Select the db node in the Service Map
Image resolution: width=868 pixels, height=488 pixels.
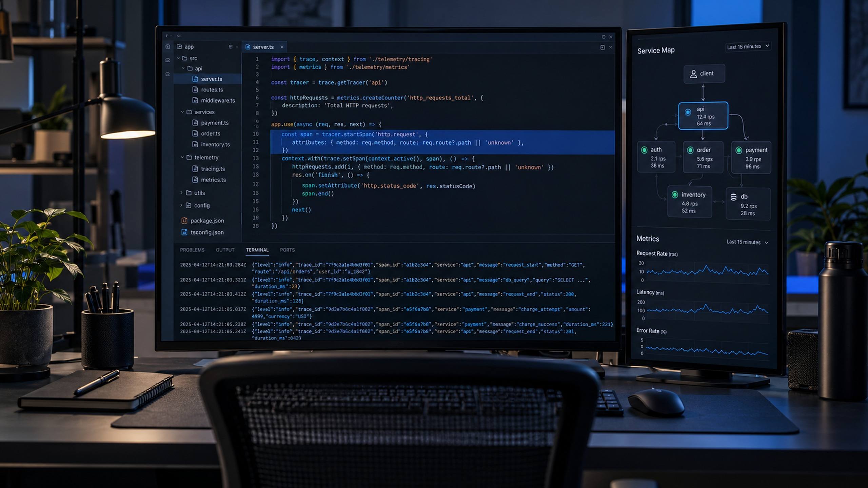[748, 204]
